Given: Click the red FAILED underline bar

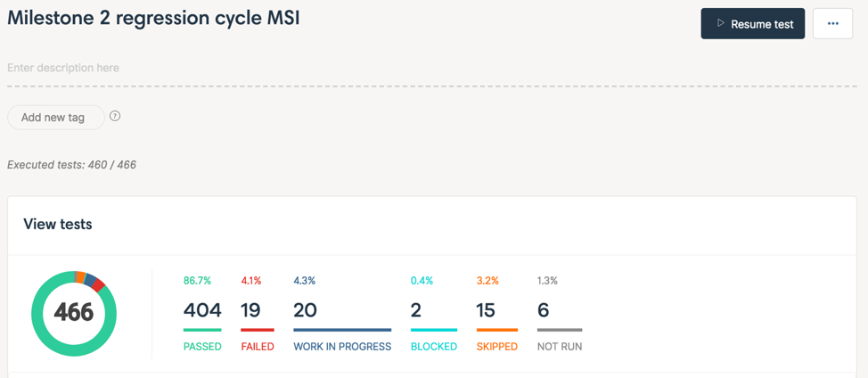Looking at the screenshot, I should click(x=258, y=330).
